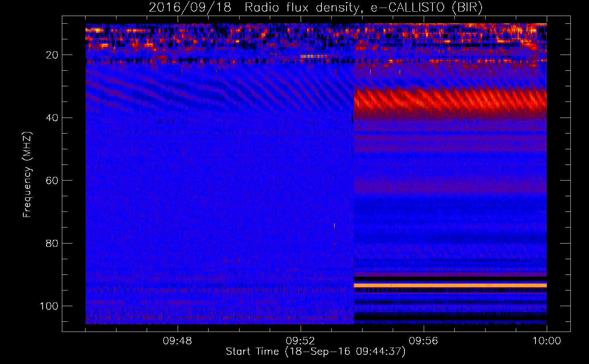This screenshot has width=589, height=364.
Task: Select the 40 MHz frequency tick label
Action: tap(52, 118)
